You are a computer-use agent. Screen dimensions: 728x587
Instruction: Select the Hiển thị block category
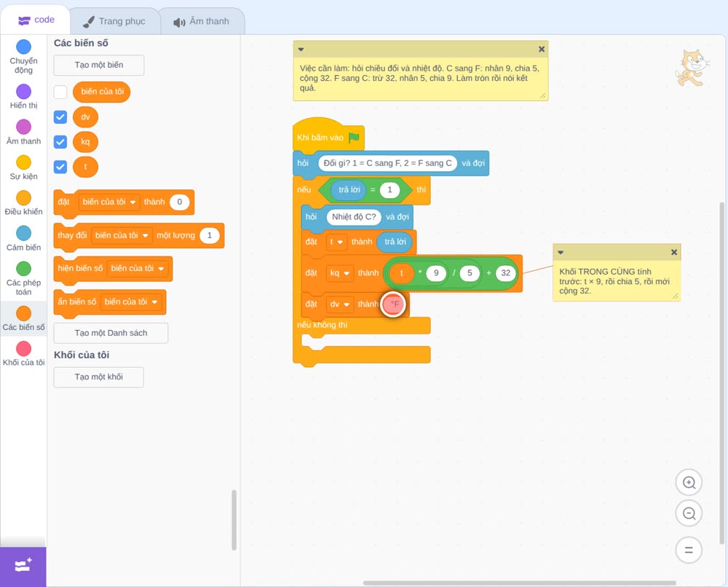click(24, 97)
